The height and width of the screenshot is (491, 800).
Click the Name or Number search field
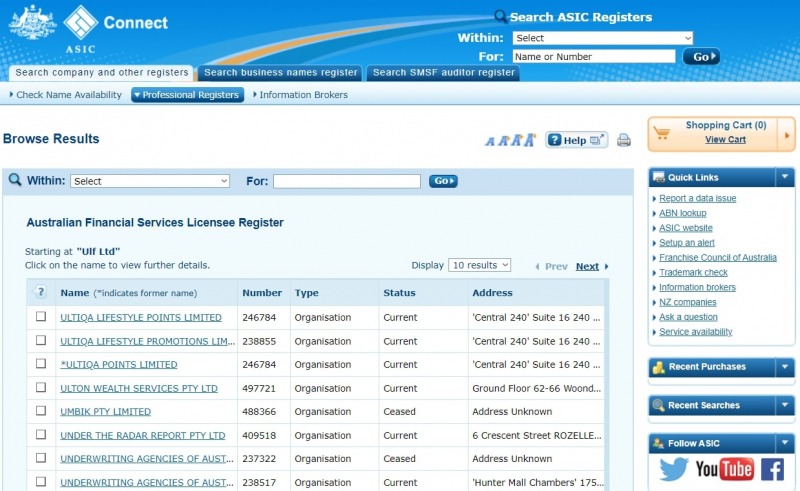pos(594,56)
